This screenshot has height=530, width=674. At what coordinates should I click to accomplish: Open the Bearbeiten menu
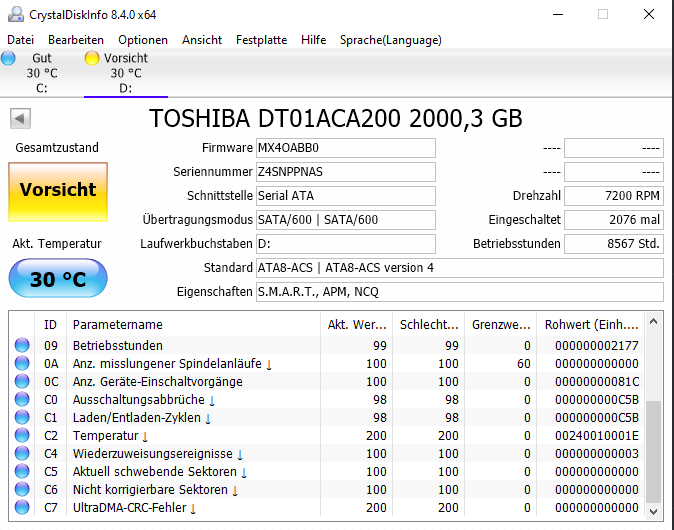76,40
